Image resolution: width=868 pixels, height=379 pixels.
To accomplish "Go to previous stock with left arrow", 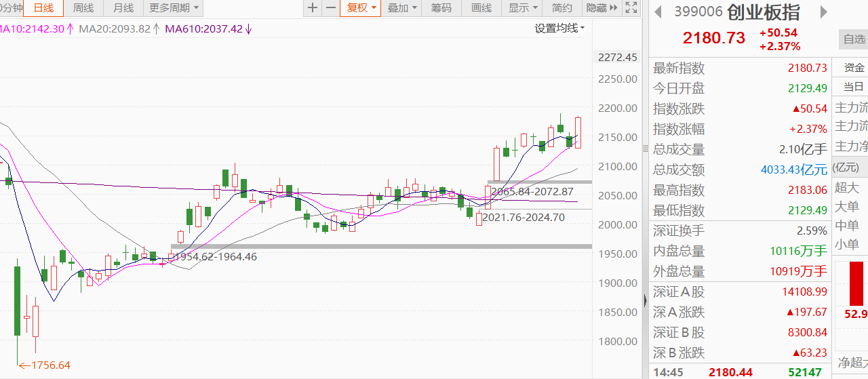I will 658,12.
